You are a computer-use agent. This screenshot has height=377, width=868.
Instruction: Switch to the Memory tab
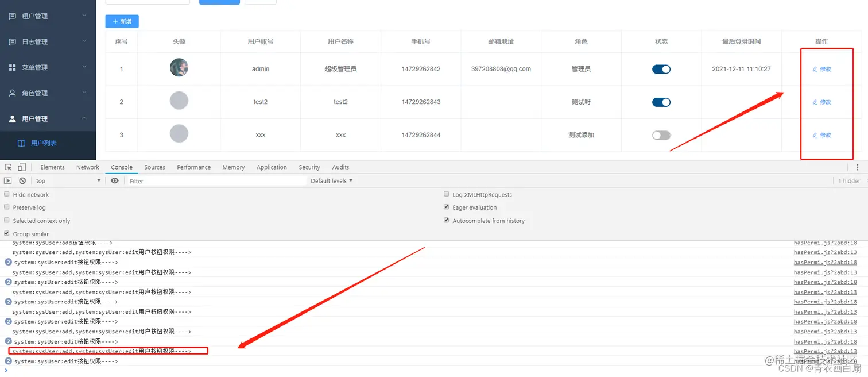(x=234, y=167)
